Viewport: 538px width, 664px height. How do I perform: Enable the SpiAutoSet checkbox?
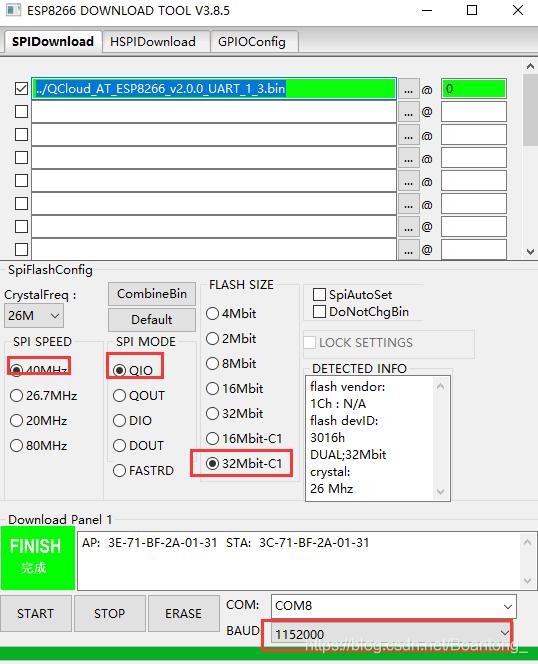pyautogui.click(x=319, y=295)
